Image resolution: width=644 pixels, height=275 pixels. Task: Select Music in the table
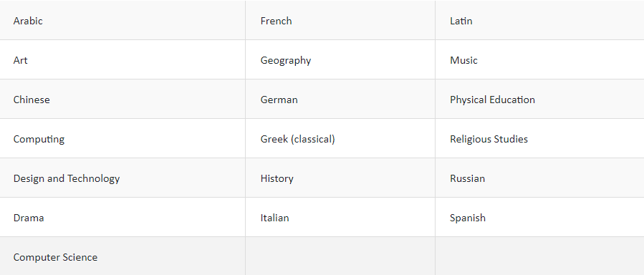click(x=539, y=59)
